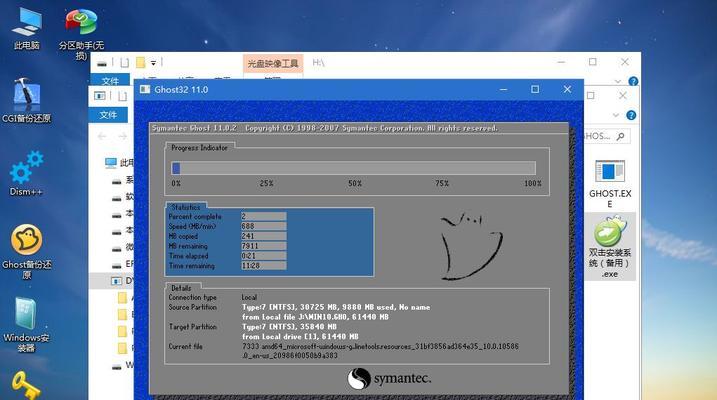Open the quick access toolbar dropdown arrow
Viewport: 717px width, 400px height.
[154, 62]
